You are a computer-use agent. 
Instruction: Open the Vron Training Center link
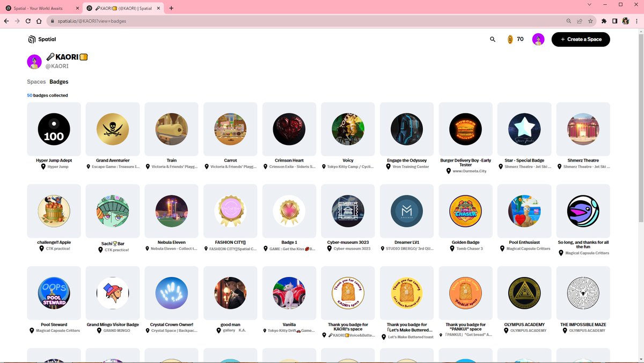pos(411,166)
